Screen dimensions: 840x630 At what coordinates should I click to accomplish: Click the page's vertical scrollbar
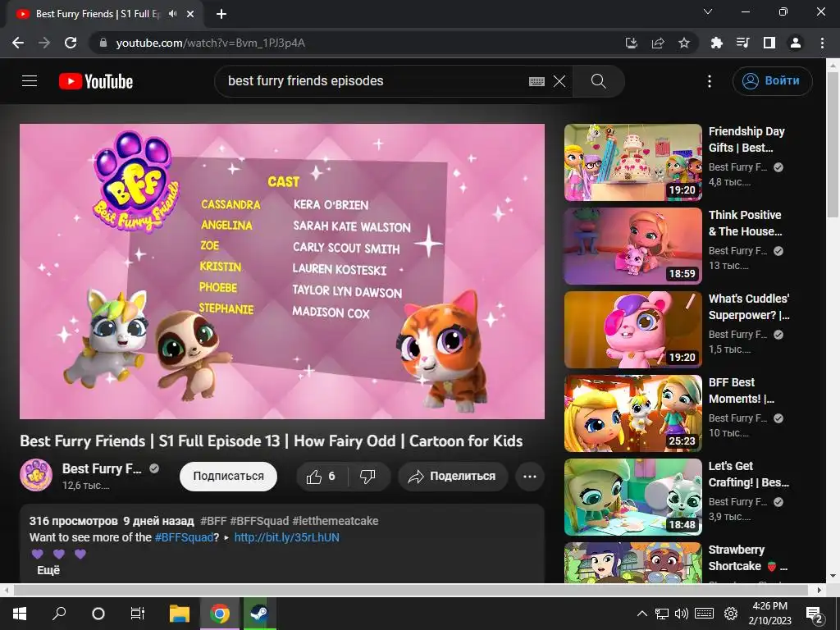833,144
